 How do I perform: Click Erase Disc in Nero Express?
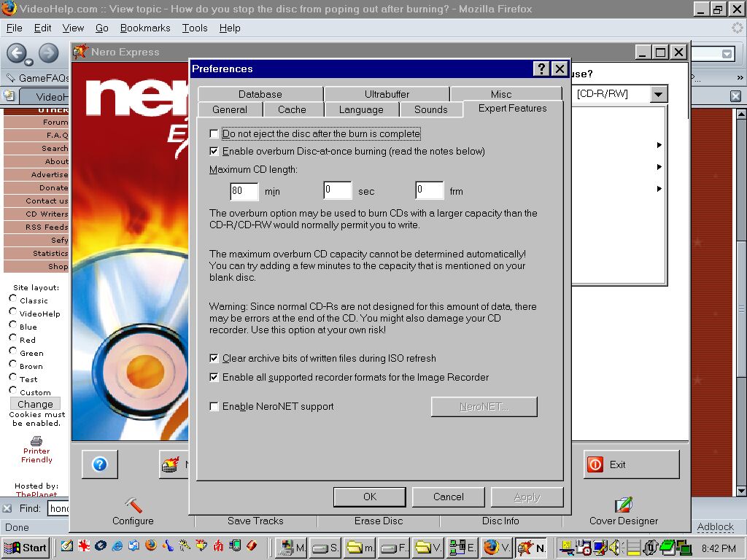pyautogui.click(x=379, y=521)
